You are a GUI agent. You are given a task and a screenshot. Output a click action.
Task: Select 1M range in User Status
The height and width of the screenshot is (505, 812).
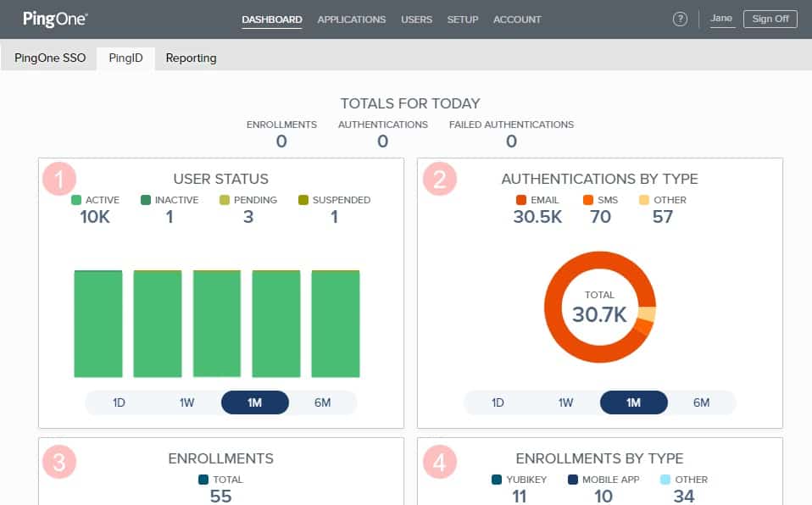[x=255, y=402]
